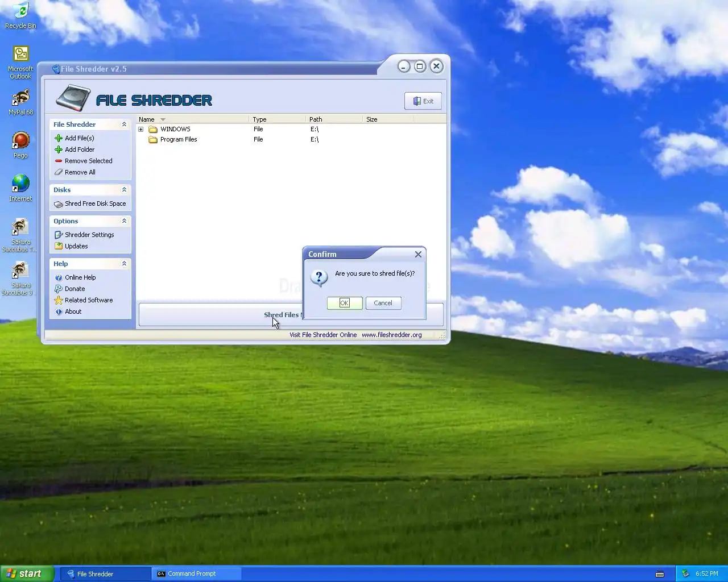This screenshot has width=728, height=582.
Task: Open Pego desktop icon
Action: (20, 145)
